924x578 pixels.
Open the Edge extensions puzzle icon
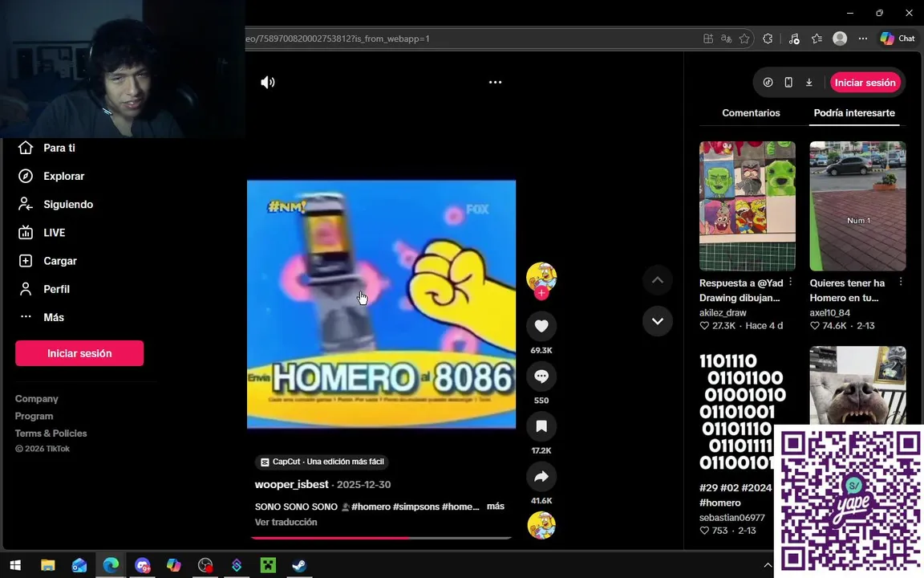click(x=768, y=39)
